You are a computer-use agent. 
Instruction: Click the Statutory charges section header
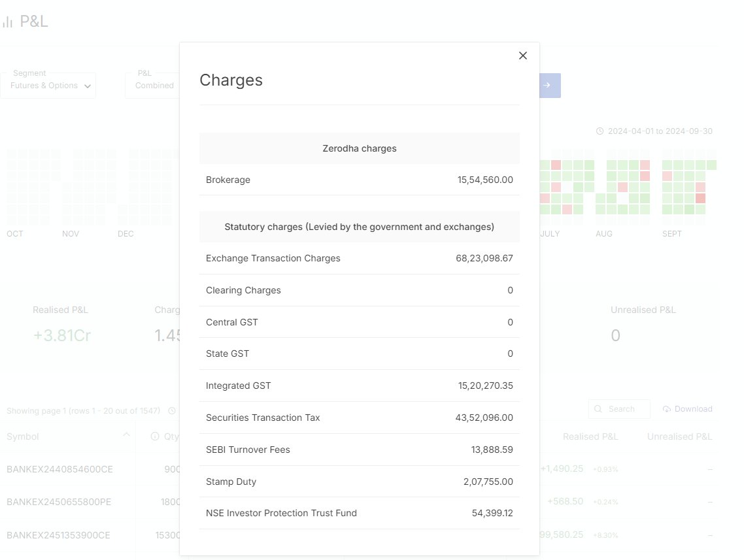(359, 227)
